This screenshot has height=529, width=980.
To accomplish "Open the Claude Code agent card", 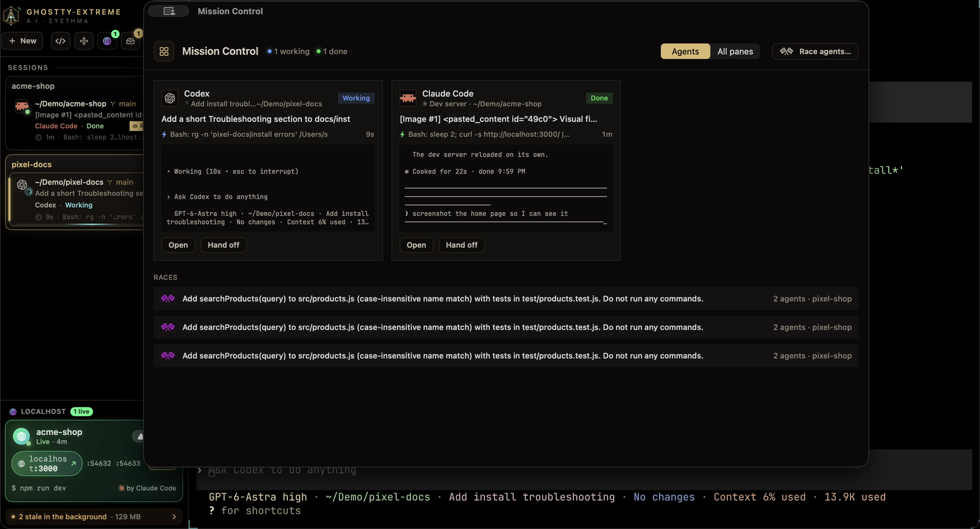I will [x=417, y=245].
